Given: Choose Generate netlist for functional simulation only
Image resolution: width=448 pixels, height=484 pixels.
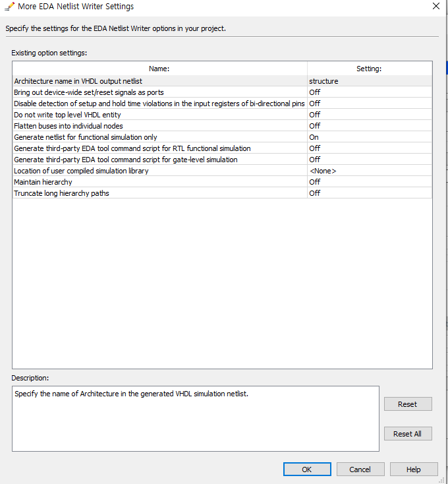Looking at the screenshot, I should (x=86, y=137).
